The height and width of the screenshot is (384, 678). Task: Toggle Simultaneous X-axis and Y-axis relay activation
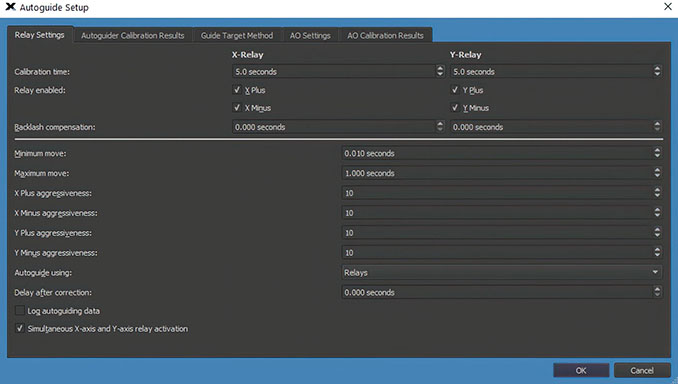click(x=20, y=328)
